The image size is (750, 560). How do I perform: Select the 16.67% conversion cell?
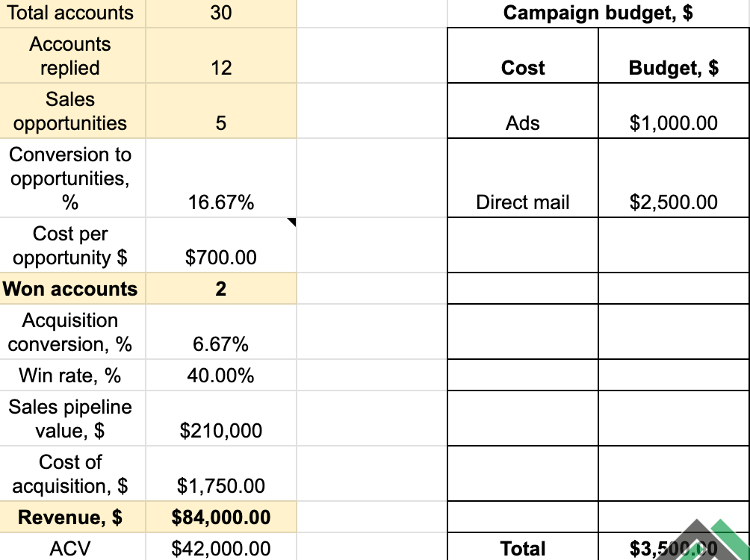tap(221, 178)
